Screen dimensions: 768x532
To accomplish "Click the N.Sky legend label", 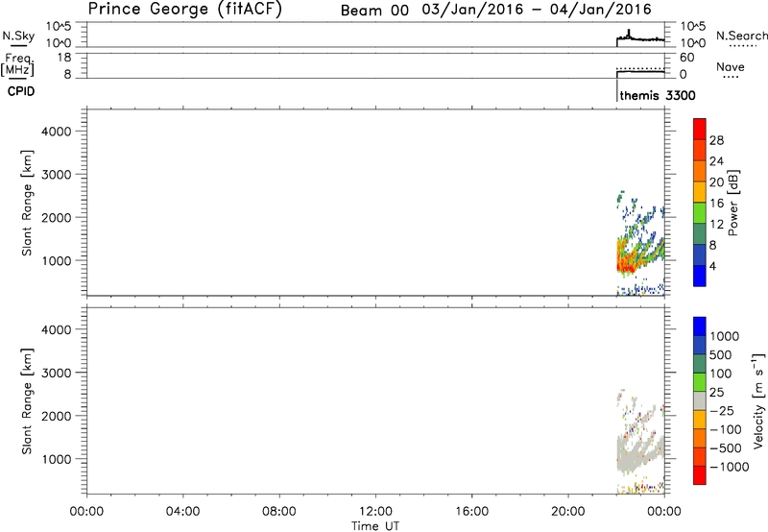I will pos(18,36).
